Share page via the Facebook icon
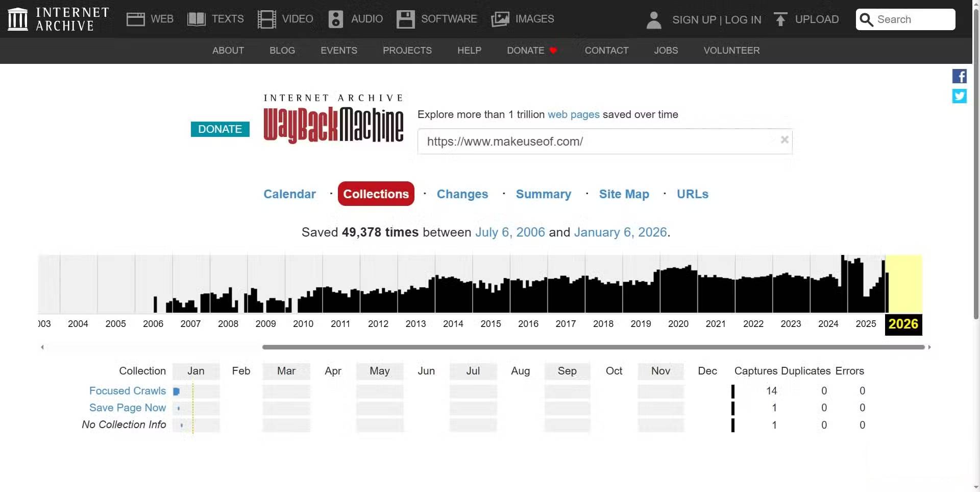 (959, 76)
